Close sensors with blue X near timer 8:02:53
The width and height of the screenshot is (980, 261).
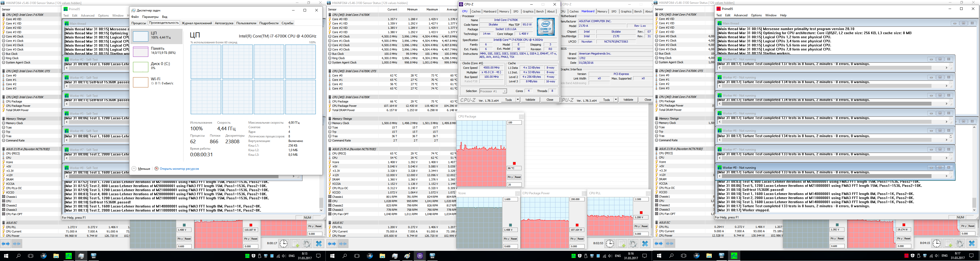point(645,243)
